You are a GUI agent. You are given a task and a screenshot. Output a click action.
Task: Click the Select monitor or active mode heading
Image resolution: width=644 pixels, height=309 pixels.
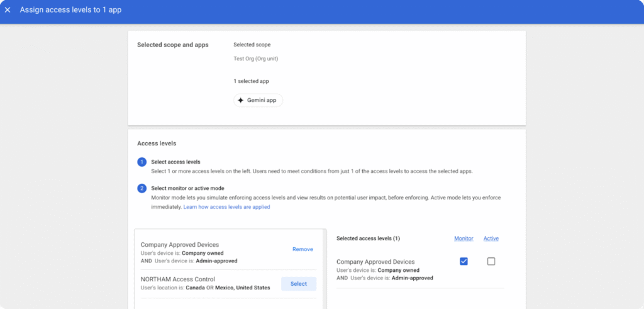pos(187,188)
